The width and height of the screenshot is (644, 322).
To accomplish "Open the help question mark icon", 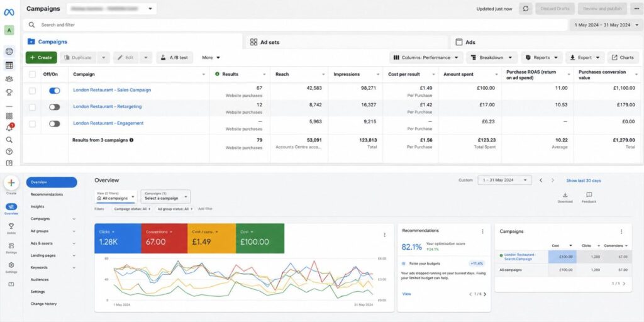I will coord(9,152).
